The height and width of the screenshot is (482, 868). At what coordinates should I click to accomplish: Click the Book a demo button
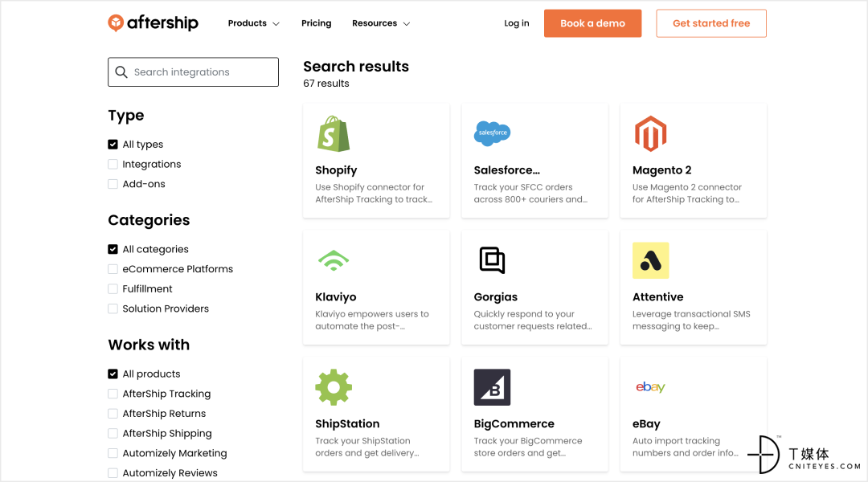click(593, 23)
